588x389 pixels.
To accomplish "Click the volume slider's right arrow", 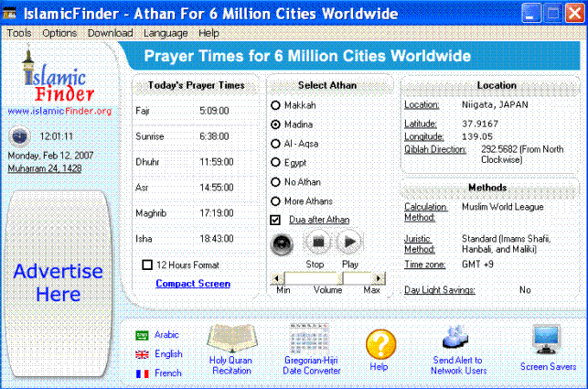I will 379,278.
